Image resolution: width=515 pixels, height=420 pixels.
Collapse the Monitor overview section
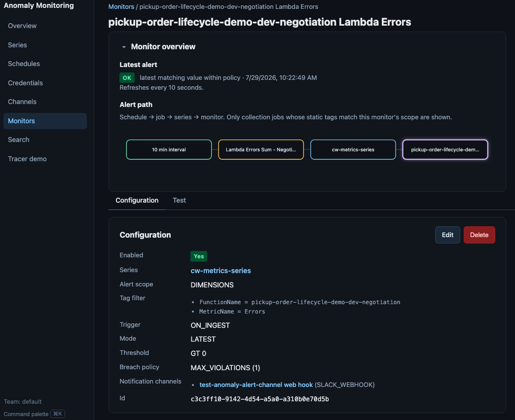click(x=124, y=47)
